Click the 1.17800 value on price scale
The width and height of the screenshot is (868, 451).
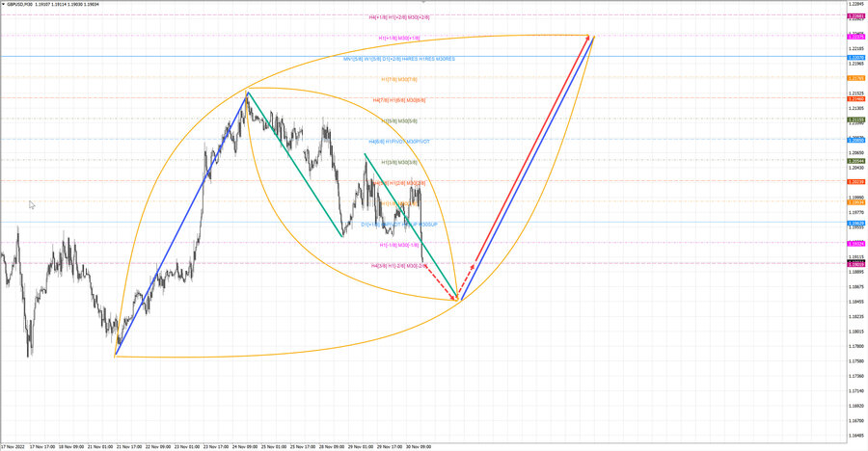click(x=856, y=346)
